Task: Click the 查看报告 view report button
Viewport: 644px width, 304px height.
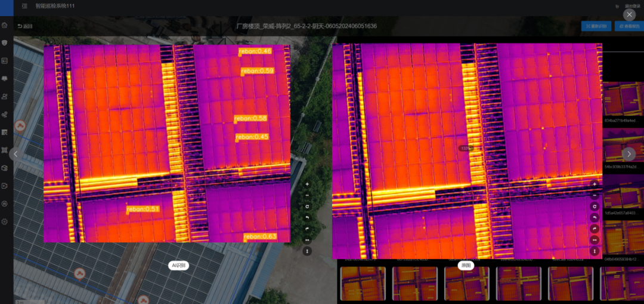Action: point(629,26)
